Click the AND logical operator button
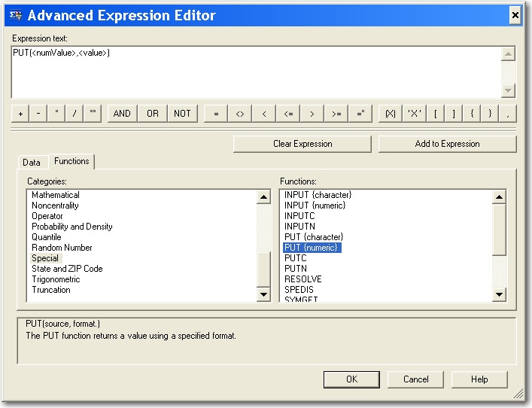The height and width of the screenshot is (408, 532). [x=122, y=114]
